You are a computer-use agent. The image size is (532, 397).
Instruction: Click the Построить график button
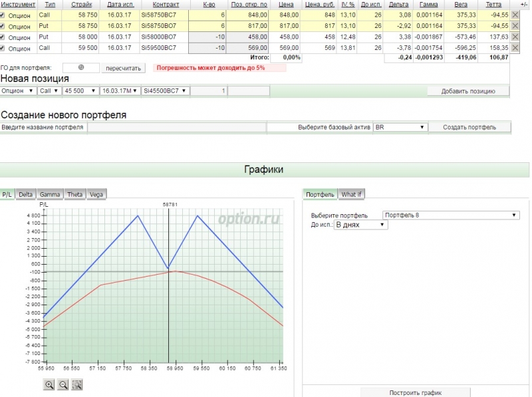tap(415, 392)
